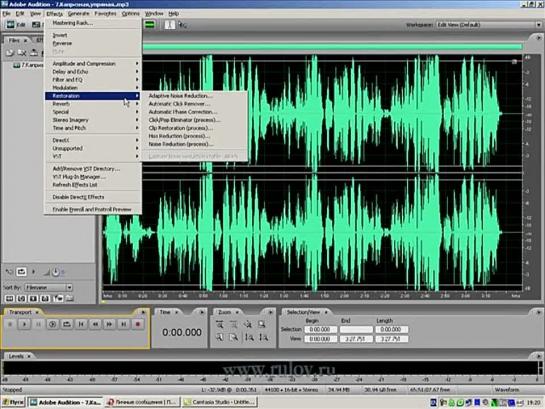The width and height of the screenshot is (545, 409).
Task: Open the Favorites menu
Action: tap(105, 14)
